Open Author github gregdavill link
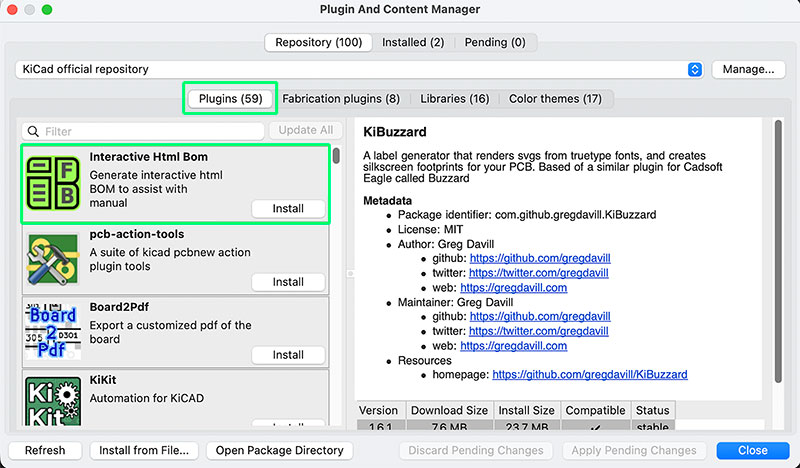 pyautogui.click(x=540, y=258)
